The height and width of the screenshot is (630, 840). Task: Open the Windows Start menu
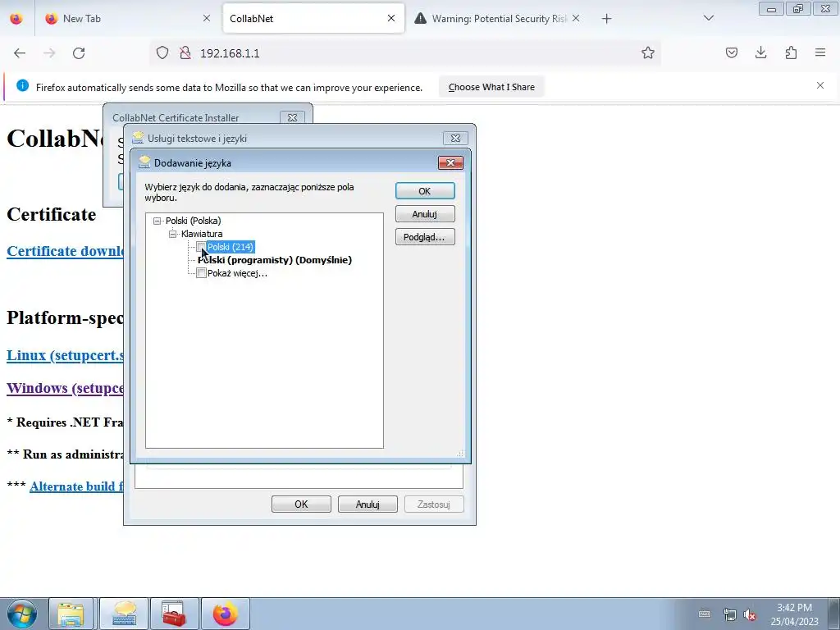(21, 614)
